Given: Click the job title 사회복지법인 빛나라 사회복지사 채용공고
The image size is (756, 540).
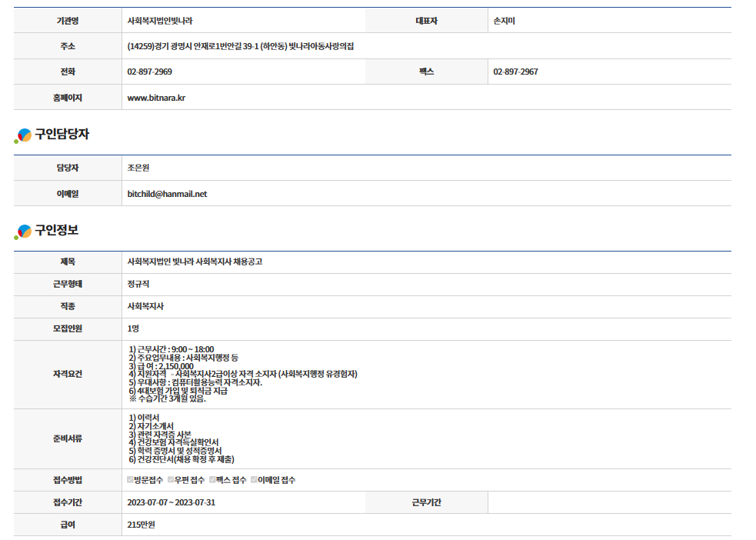Looking at the screenshot, I should [195, 262].
